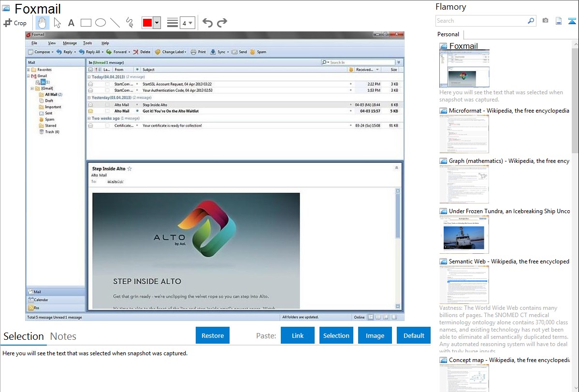Click the Link paste button
This screenshot has height=392, width=579.
298,335
